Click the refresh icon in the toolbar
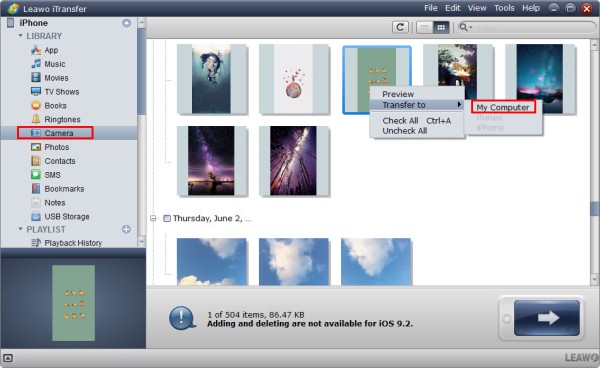Image resolution: width=600 pixels, height=368 pixels. tap(400, 27)
